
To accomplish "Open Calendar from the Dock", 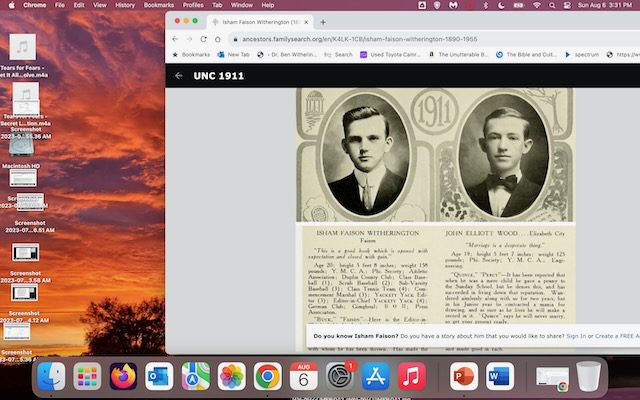I will (x=303, y=376).
